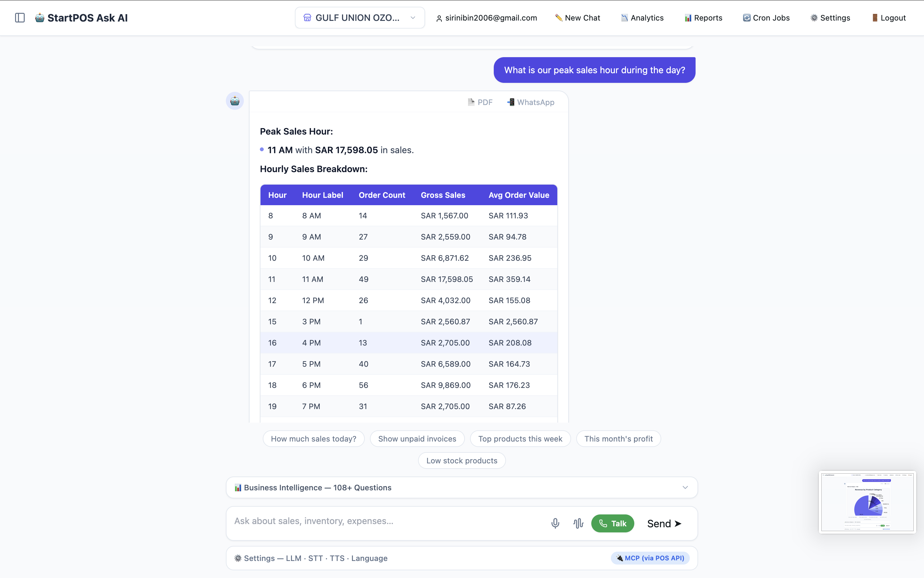Click the store dropdown chevron arrow

tap(413, 18)
